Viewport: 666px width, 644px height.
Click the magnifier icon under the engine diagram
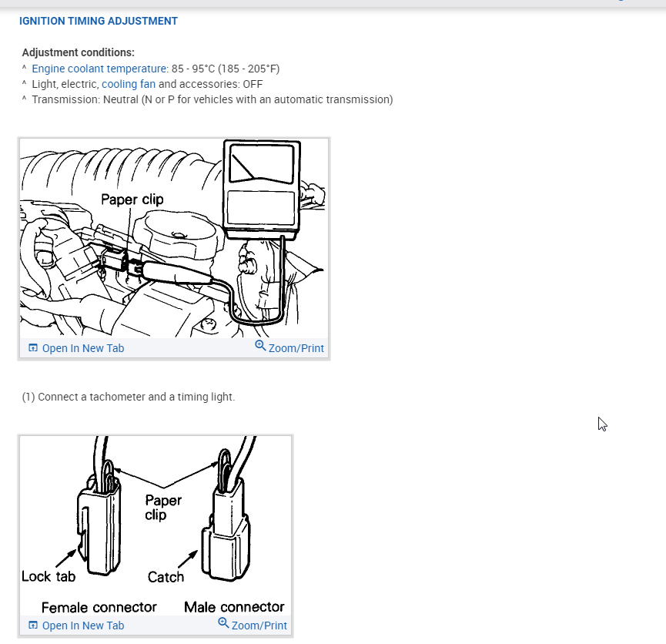coord(260,346)
